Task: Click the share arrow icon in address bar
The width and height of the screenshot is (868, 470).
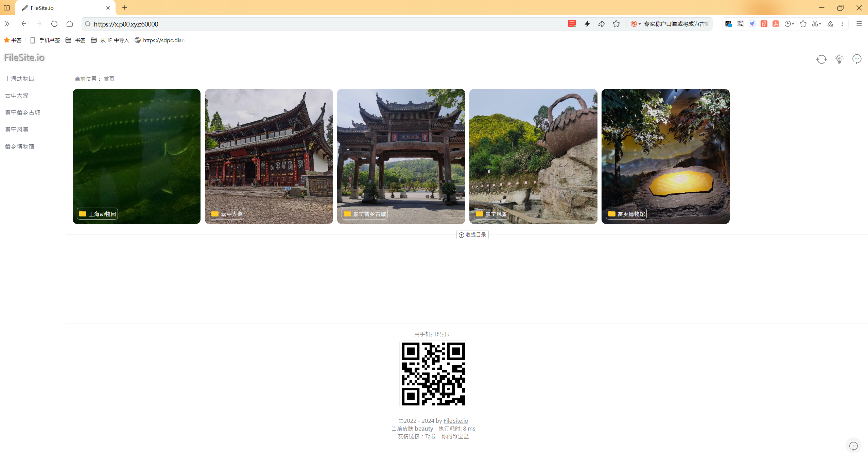Action: coord(602,24)
